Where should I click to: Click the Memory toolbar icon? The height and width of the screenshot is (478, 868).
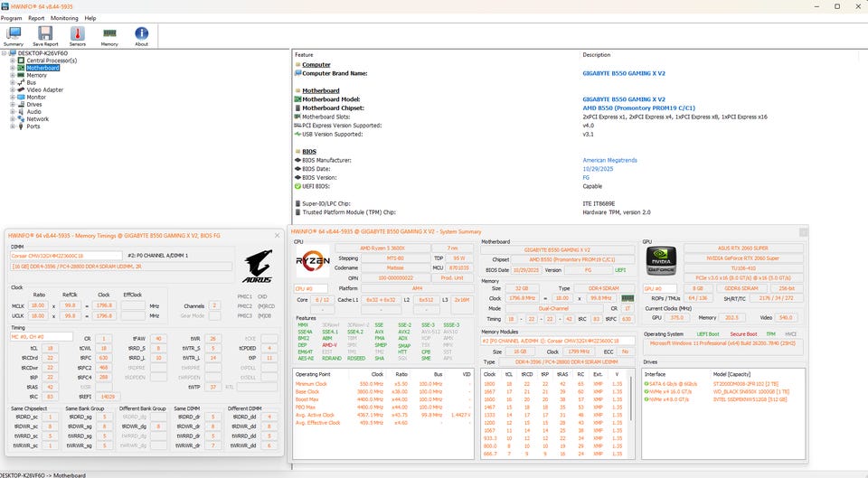(109, 34)
